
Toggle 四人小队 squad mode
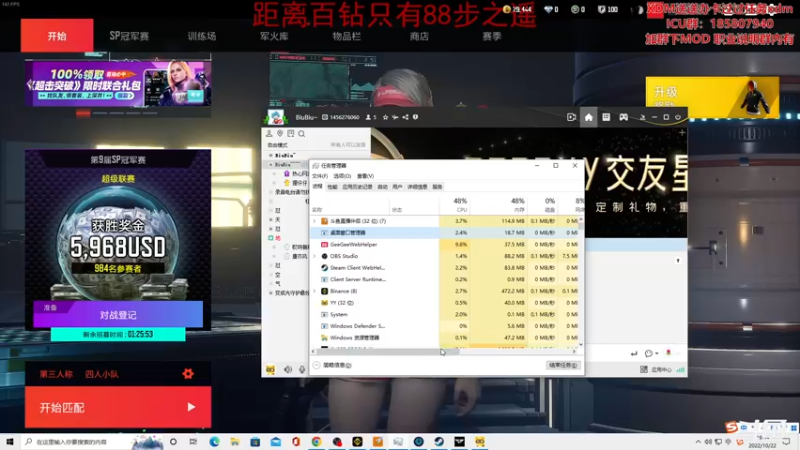[102, 374]
